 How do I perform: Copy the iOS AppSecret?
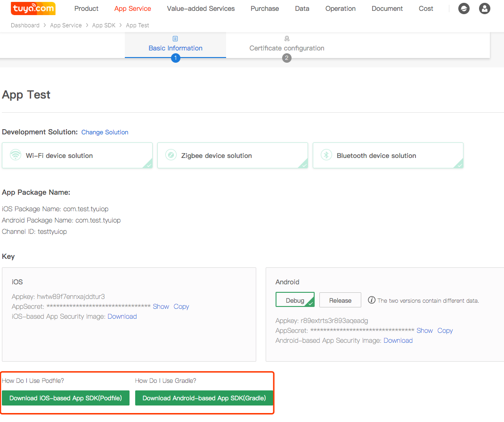(181, 306)
